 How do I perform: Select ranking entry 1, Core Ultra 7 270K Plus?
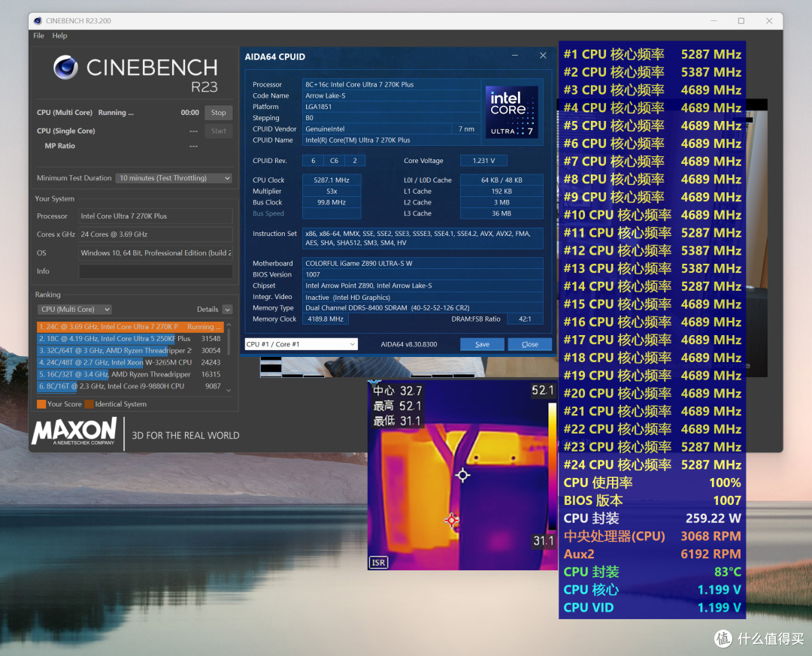coord(130,327)
